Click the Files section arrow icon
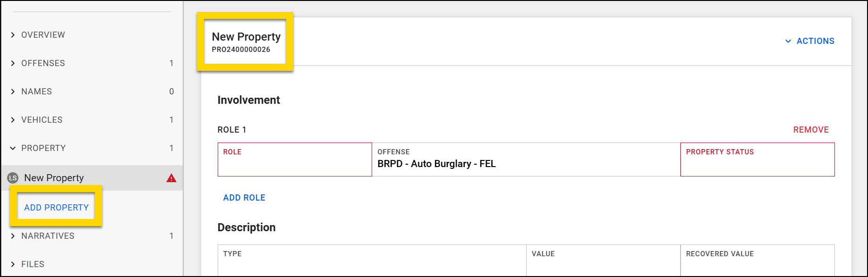The height and width of the screenshot is (277, 868). pyautogui.click(x=13, y=264)
